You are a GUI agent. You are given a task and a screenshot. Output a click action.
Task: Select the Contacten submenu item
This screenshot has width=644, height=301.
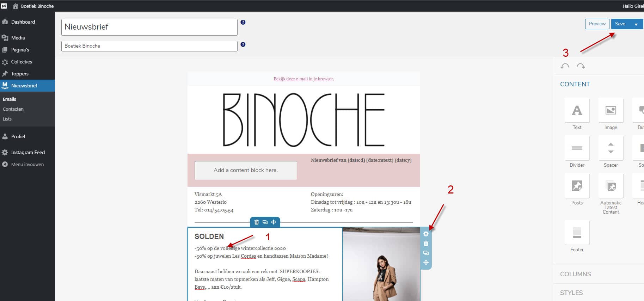coord(13,109)
